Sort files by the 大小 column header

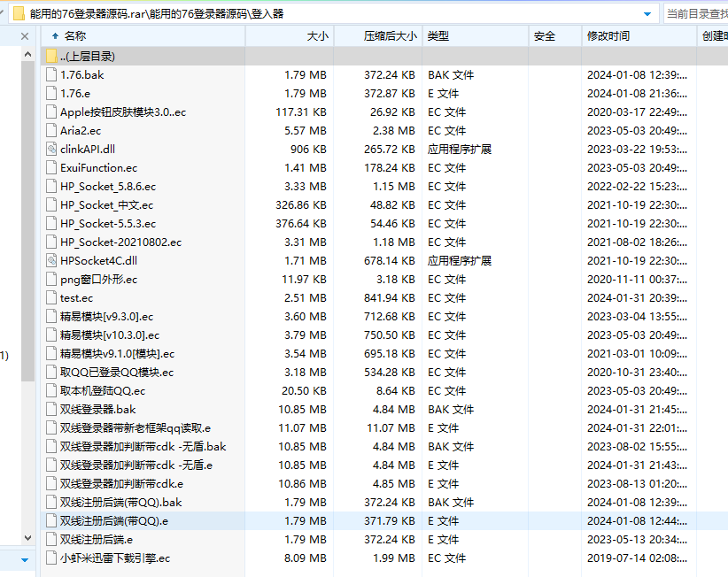(317, 35)
